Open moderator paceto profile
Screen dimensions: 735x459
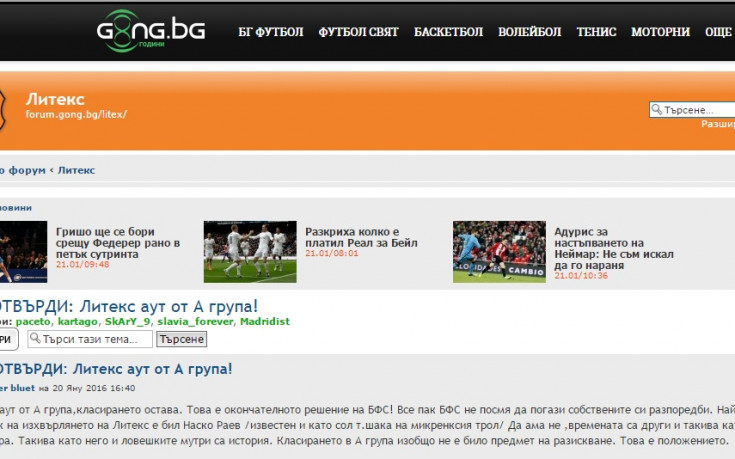(33, 322)
